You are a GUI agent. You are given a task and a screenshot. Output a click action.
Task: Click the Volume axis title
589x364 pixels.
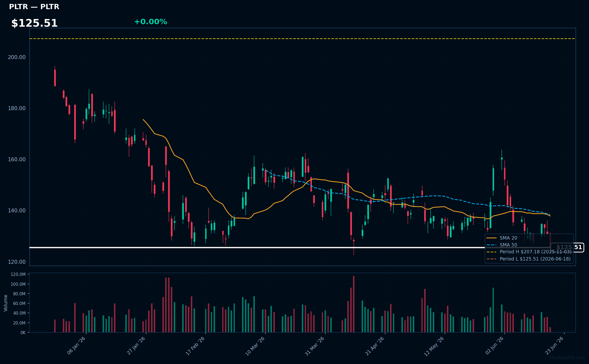(x=6, y=303)
